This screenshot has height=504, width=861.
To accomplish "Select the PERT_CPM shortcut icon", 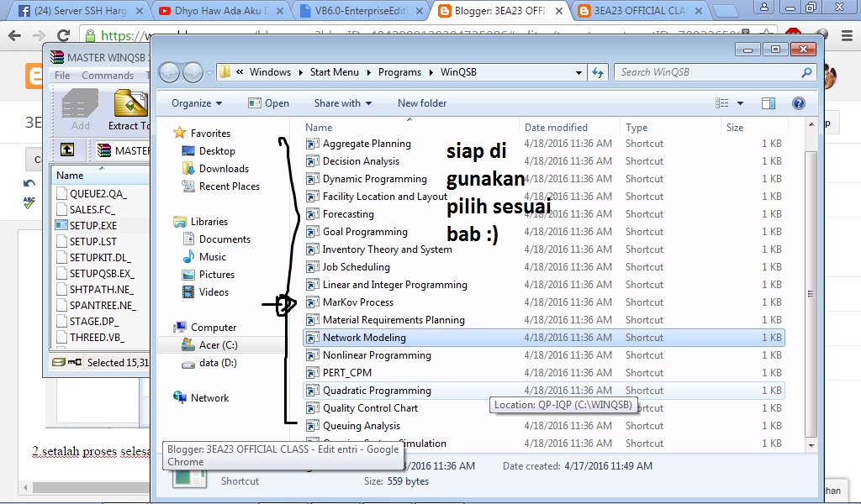I will click(313, 373).
